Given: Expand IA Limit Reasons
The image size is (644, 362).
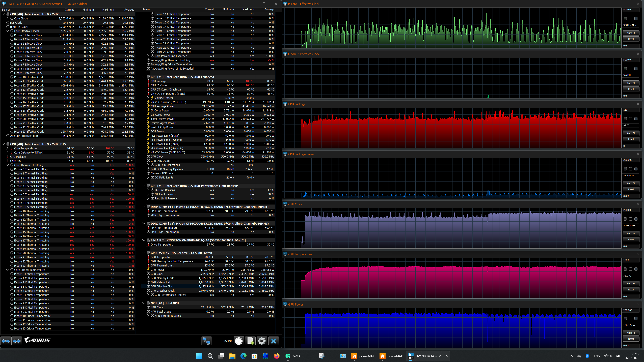Looking at the screenshot, I should (x=148, y=190).
